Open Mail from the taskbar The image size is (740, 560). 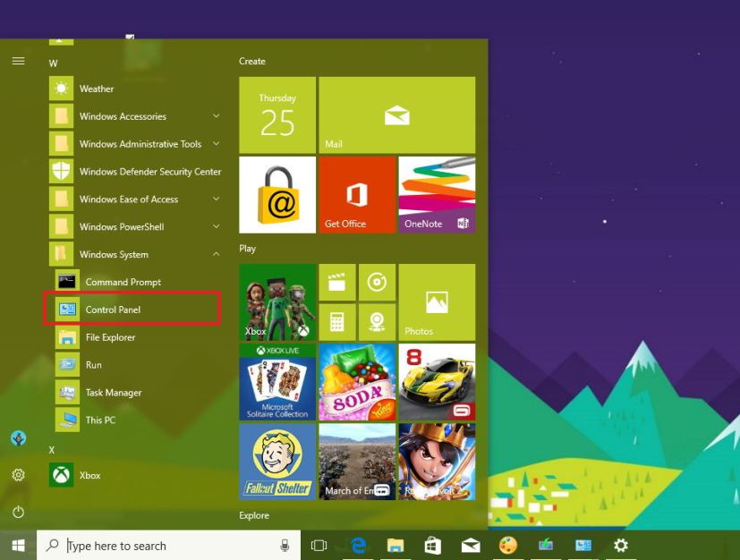click(x=471, y=546)
